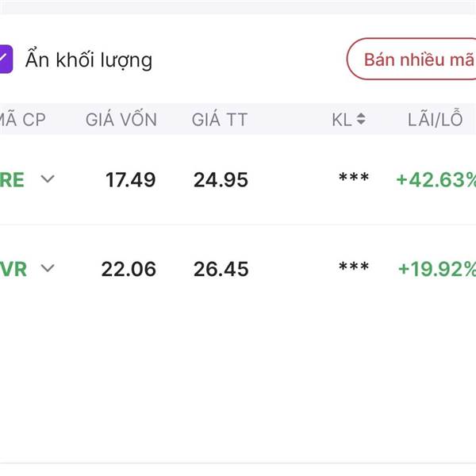The height and width of the screenshot is (476, 476).
Task: Click the Ẩn khối lượng label
Action: click(88, 60)
